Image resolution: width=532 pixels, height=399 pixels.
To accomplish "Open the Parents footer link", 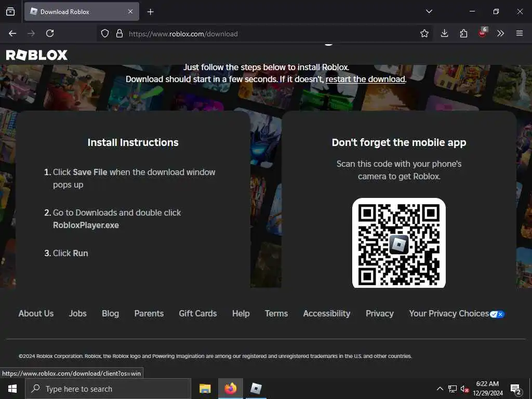I will click(x=149, y=313).
